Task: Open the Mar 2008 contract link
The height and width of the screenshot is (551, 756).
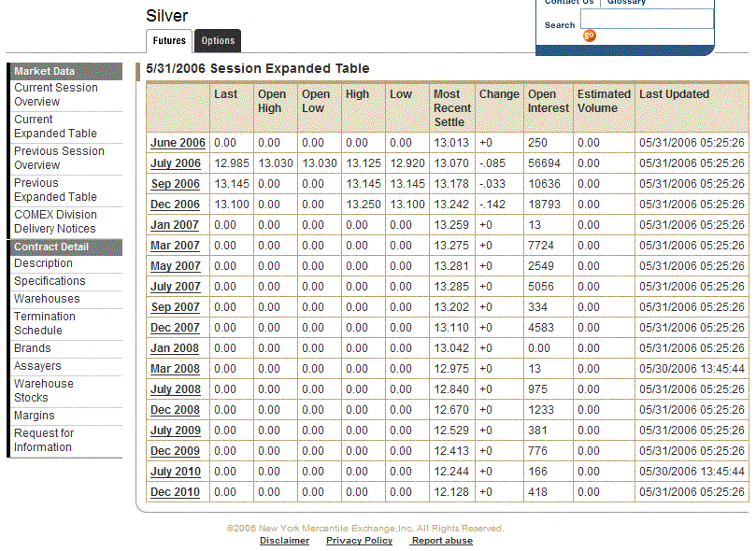Action: pyautogui.click(x=176, y=369)
